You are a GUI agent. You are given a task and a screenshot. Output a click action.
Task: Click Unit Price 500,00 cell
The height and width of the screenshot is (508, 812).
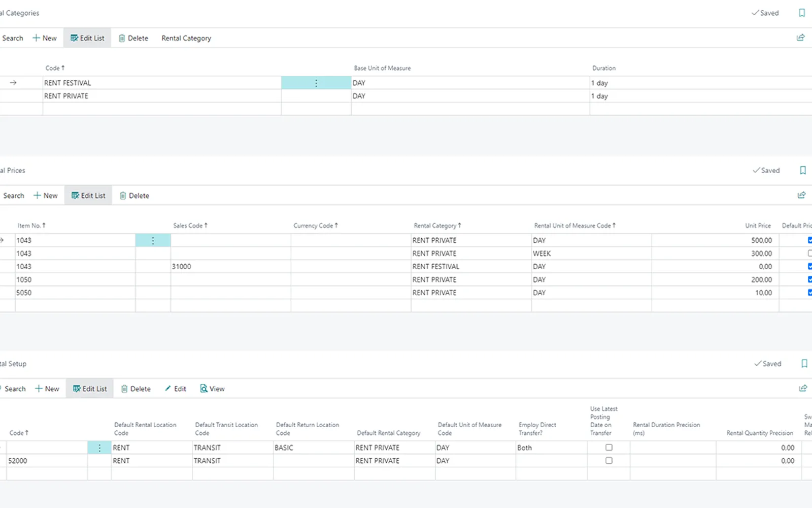pos(715,240)
